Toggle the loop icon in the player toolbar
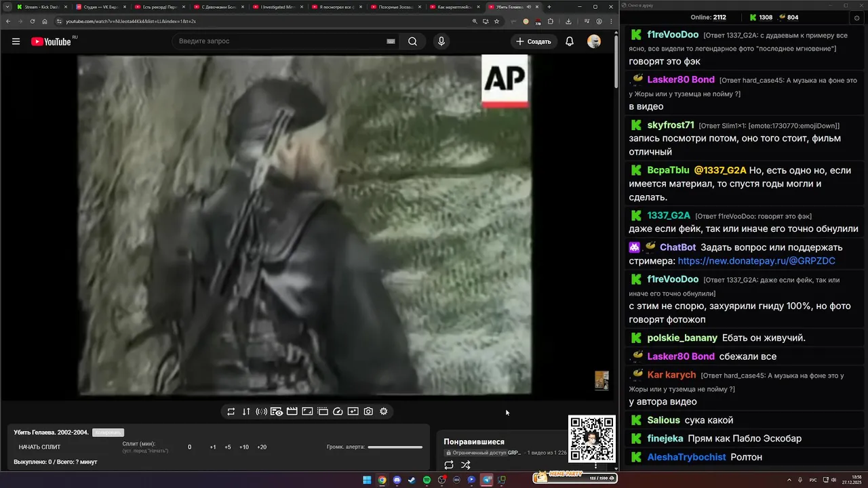Screen dimensions: 868x488 231,411
